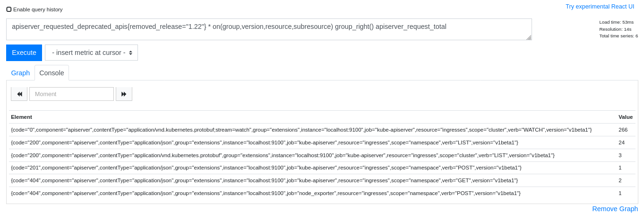The width and height of the screenshot is (644, 214).
Task: Click the value 266 cell
Action: pos(626,130)
